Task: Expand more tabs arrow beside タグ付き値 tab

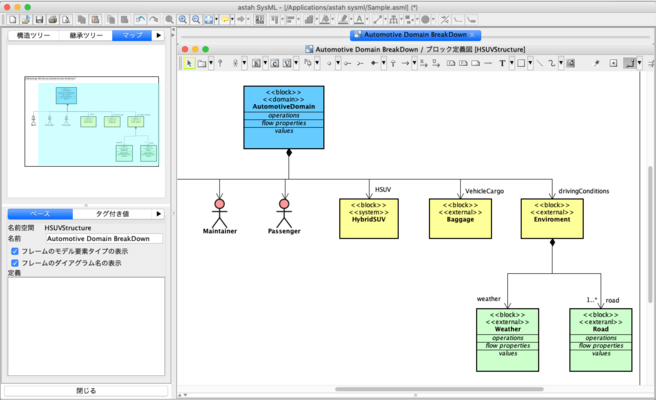Action: tap(159, 214)
